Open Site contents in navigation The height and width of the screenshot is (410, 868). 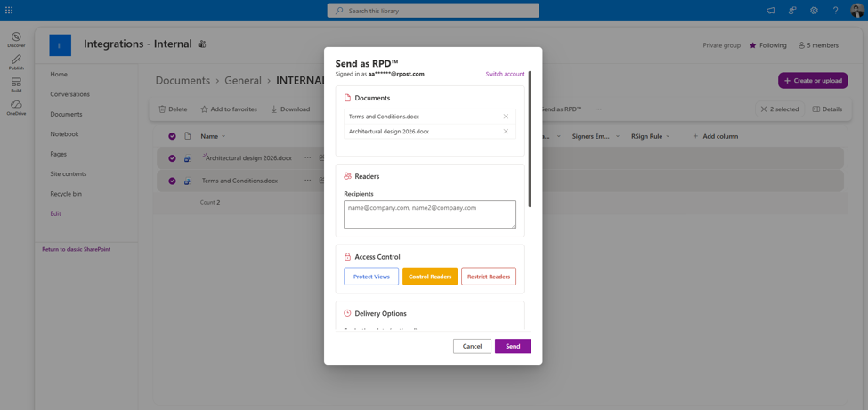pyautogui.click(x=68, y=173)
